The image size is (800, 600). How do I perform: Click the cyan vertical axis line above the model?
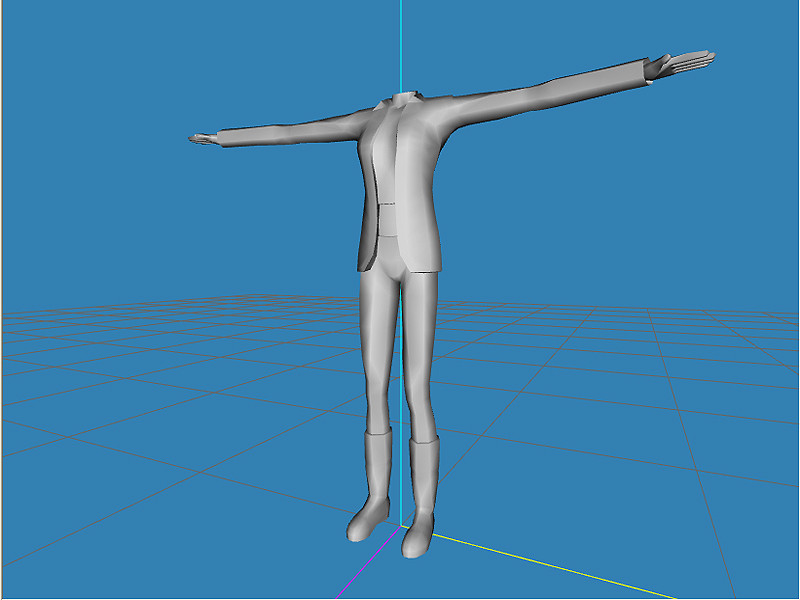[x=401, y=40]
